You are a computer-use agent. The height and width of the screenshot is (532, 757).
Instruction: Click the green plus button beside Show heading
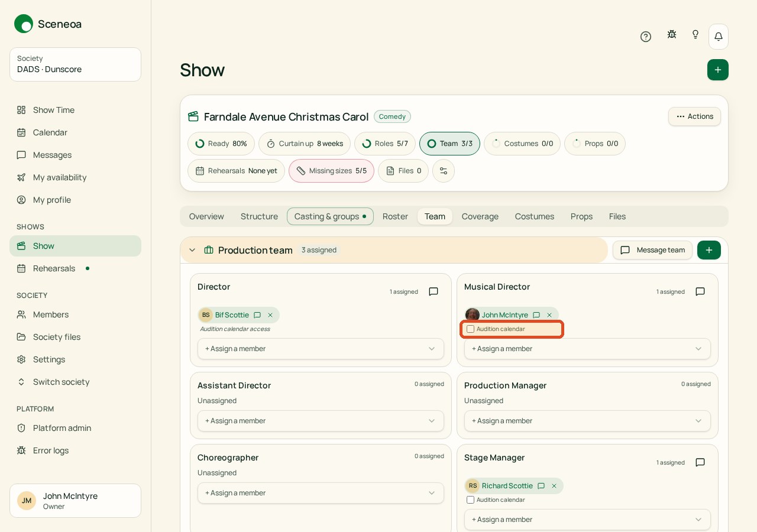[x=718, y=70]
